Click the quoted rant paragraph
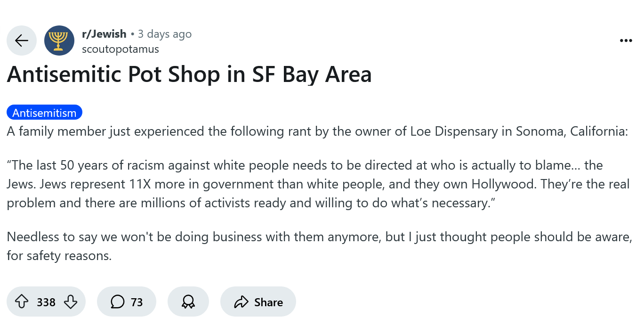Image resolution: width=644 pixels, height=326 pixels. [318, 184]
